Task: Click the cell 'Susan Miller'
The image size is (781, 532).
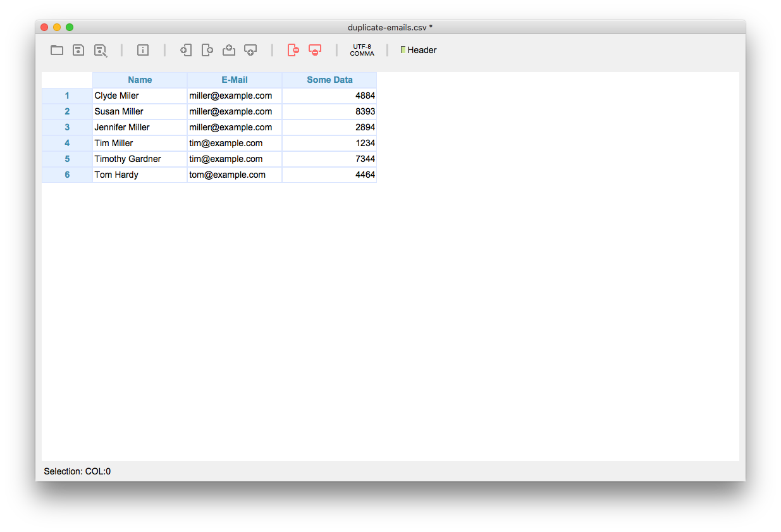Action: click(140, 111)
